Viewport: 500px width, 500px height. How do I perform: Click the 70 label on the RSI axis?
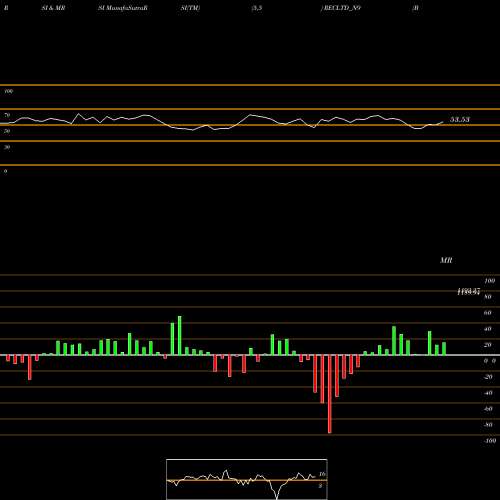7,115
